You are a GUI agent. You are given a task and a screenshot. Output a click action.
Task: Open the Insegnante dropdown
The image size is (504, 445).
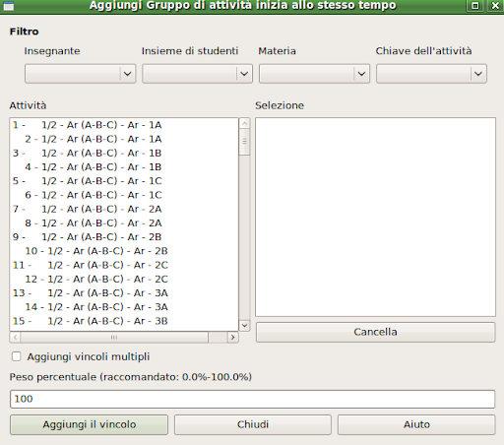[x=81, y=74]
